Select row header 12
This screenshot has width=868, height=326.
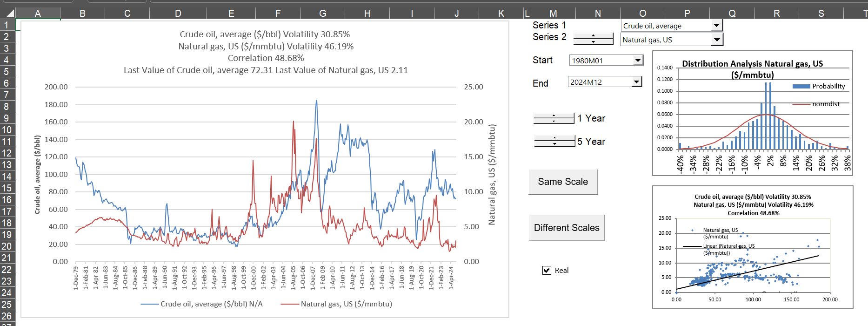7,153
